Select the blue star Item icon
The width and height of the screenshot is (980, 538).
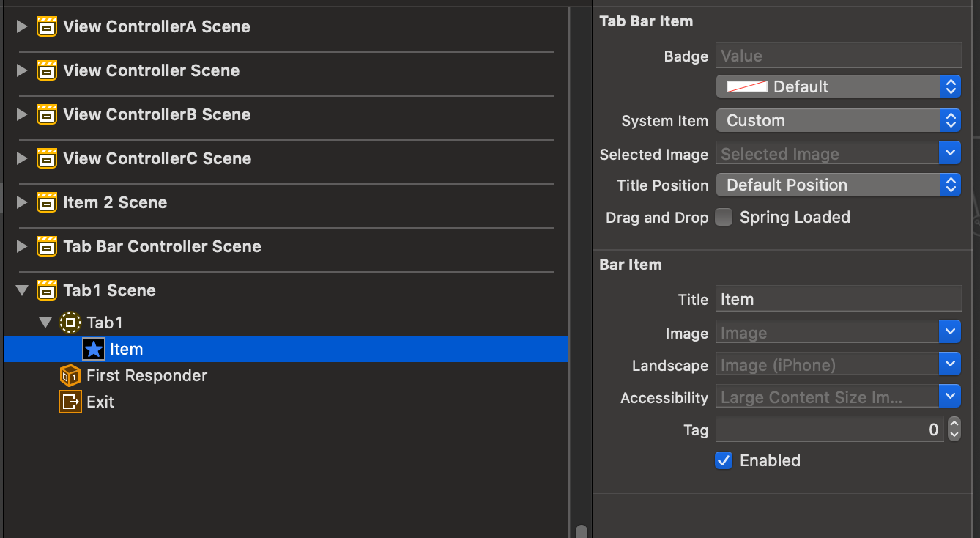coord(94,350)
